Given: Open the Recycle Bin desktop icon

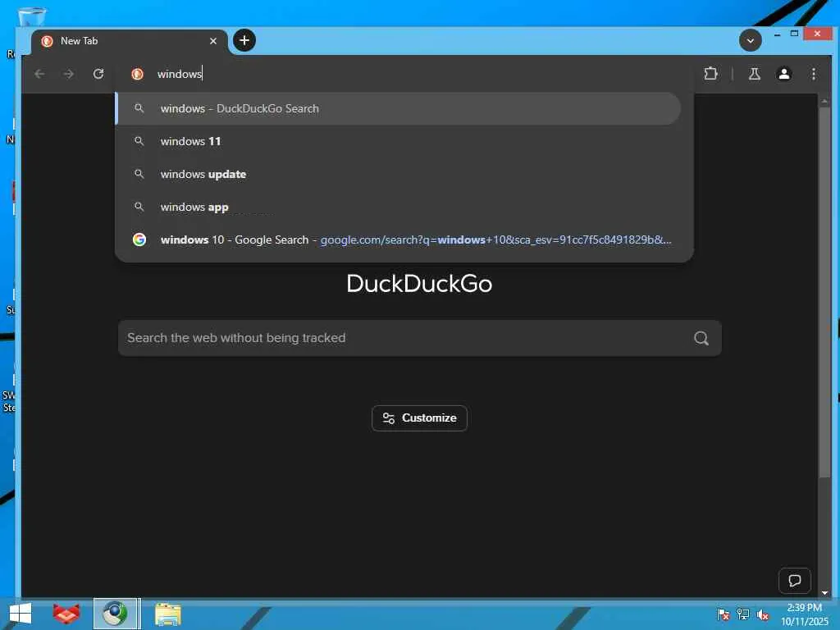Looking at the screenshot, I should 32,16.
